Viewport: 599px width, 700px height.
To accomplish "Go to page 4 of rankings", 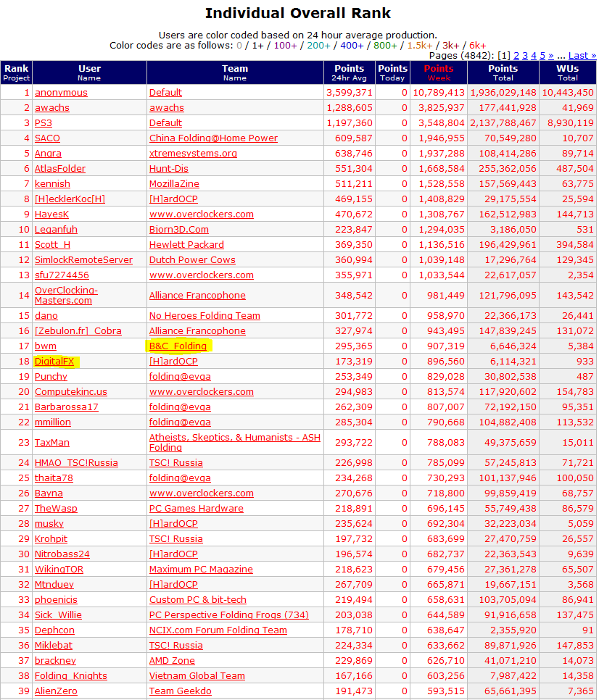I will (533, 56).
